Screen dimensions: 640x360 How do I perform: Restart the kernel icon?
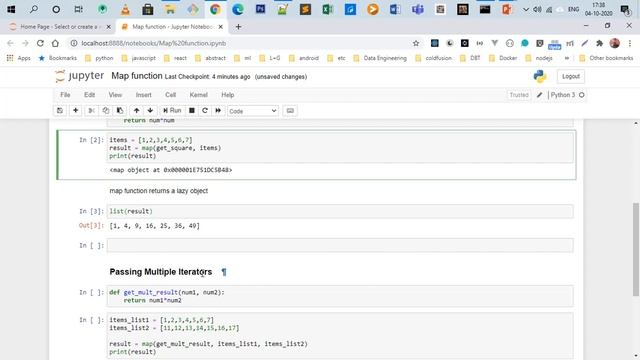click(205, 111)
